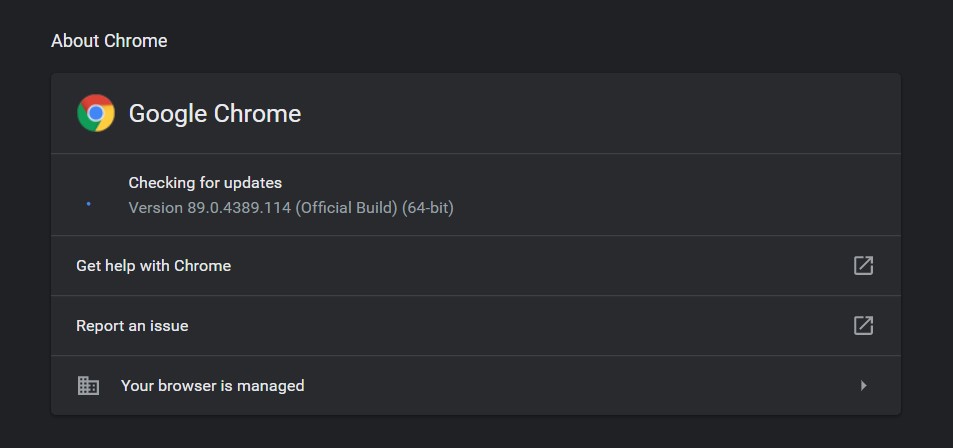The height and width of the screenshot is (448, 953).
Task: Click the (Official Build) text
Action: click(346, 208)
